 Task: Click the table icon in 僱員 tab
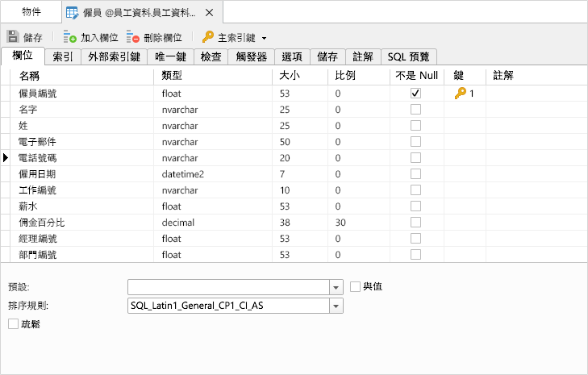click(x=72, y=13)
